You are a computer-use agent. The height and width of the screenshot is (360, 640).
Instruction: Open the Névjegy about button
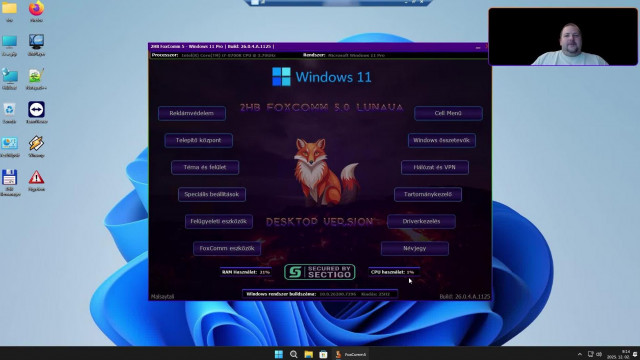[415, 248]
